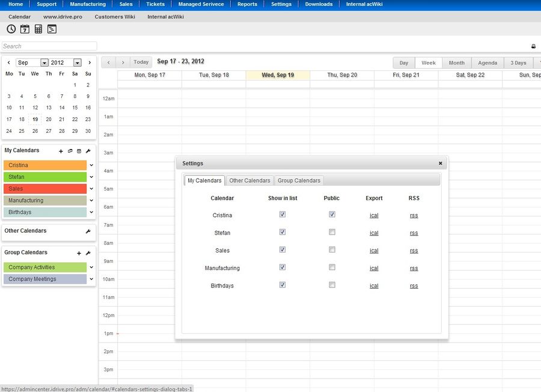Switch to the Other Calendars tab
This screenshot has width=541, height=392.
(x=250, y=180)
